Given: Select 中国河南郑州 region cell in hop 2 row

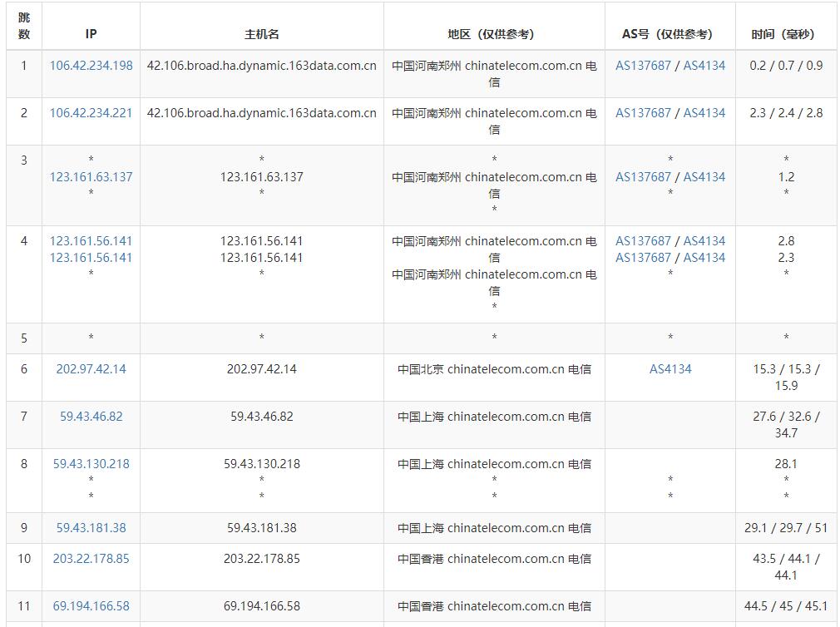Looking at the screenshot, I should 494,121.
